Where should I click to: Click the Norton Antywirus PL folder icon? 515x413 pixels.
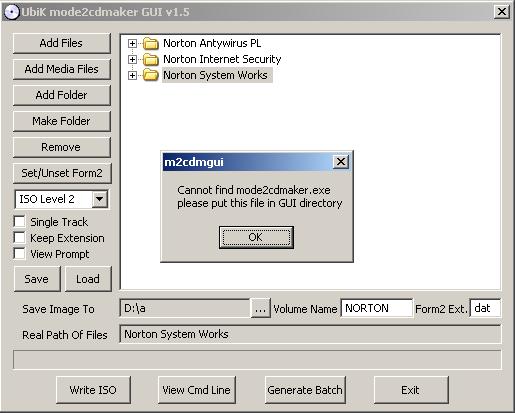click(151, 43)
